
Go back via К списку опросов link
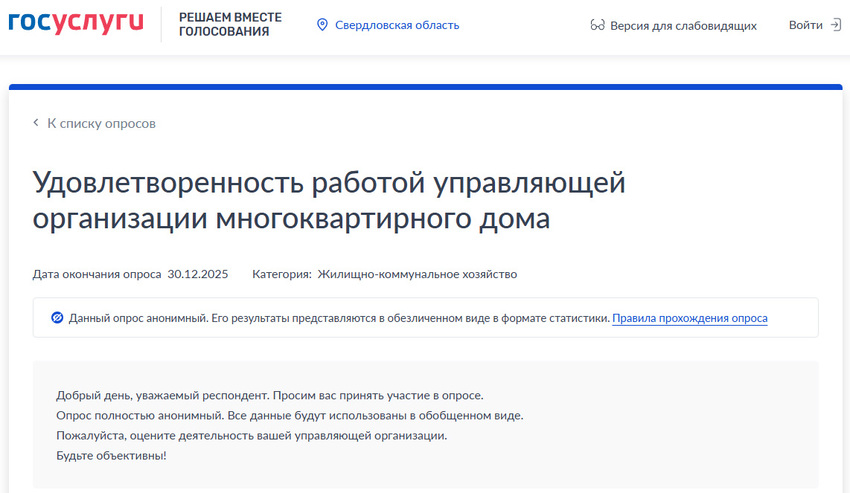tap(101, 123)
